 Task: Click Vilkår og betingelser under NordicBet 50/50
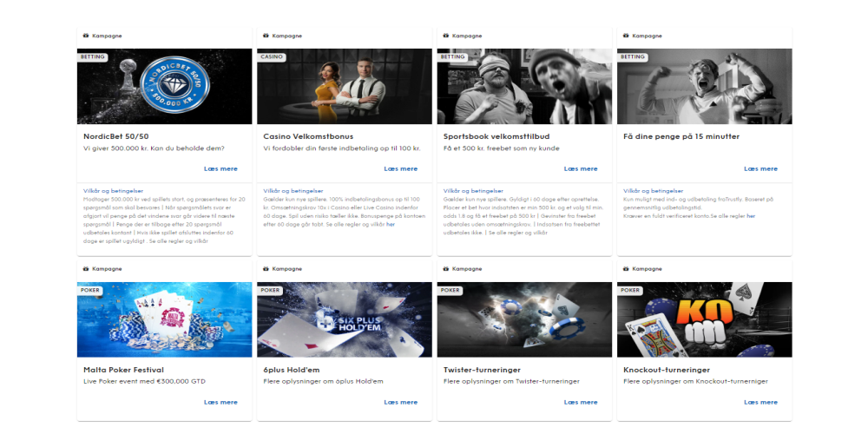(x=113, y=191)
